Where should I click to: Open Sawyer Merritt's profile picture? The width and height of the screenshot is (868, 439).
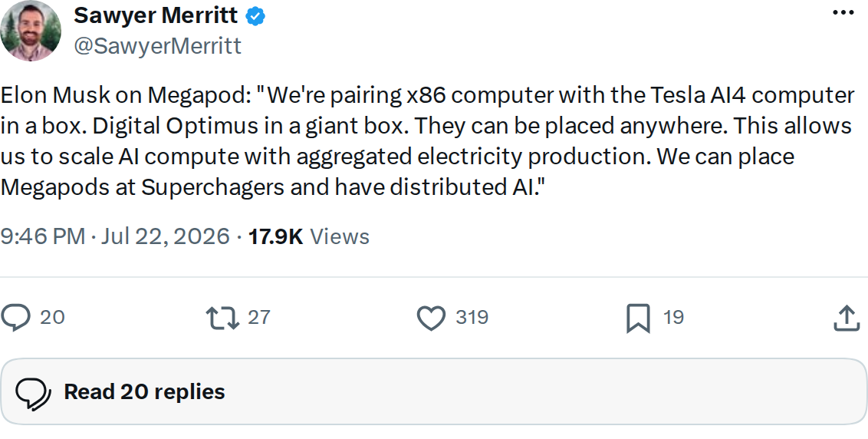[31, 31]
